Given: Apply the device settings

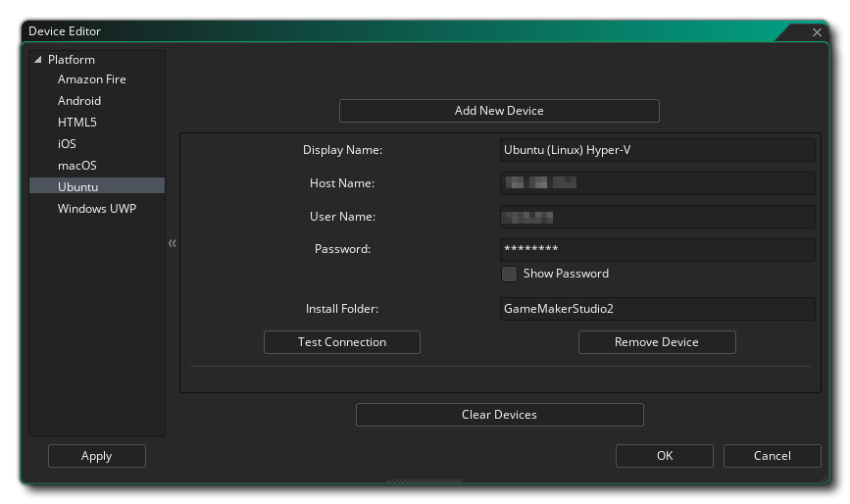Looking at the screenshot, I should pos(96,456).
